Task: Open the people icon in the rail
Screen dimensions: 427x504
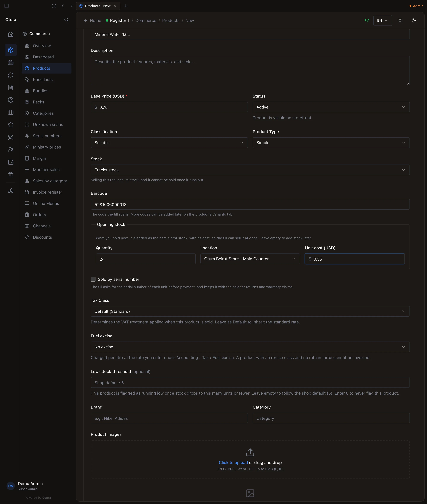Action: tap(11, 150)
